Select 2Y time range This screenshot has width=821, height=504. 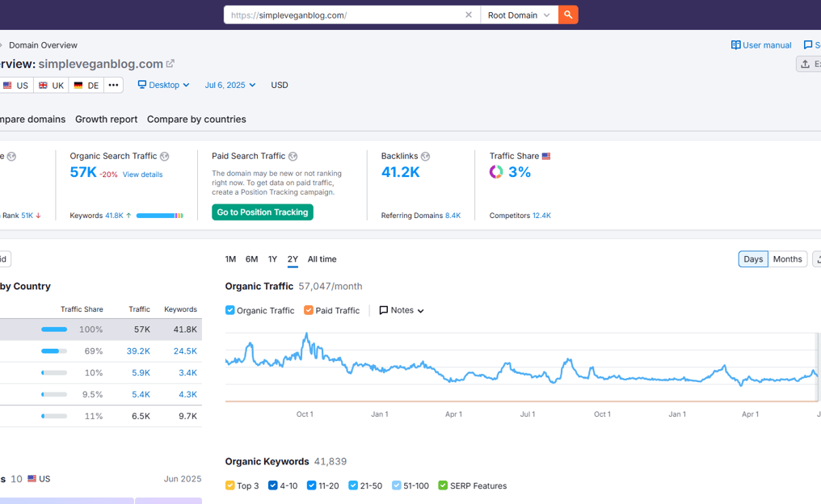click(293, 259)
